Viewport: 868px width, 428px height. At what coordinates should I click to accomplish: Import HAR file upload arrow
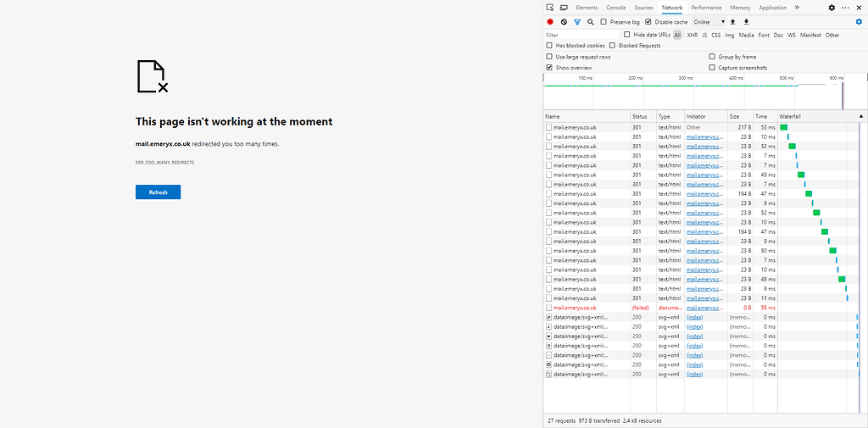coord(733,22)
